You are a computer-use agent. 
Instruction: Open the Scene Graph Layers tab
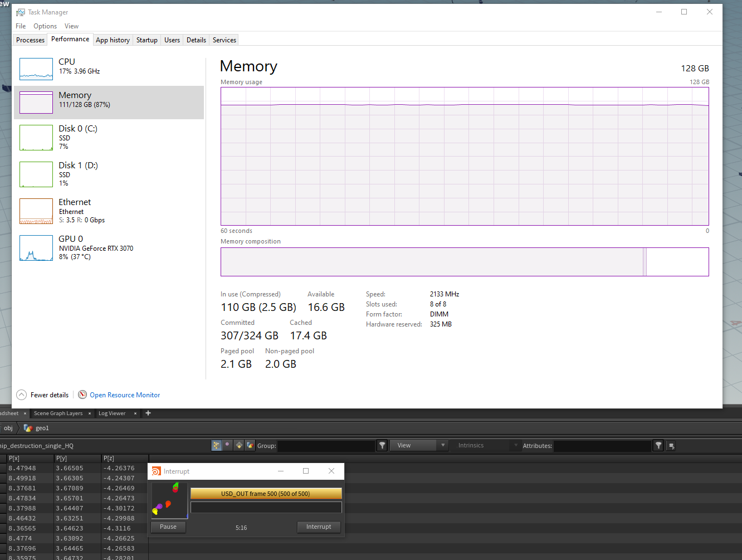[58, 413]
